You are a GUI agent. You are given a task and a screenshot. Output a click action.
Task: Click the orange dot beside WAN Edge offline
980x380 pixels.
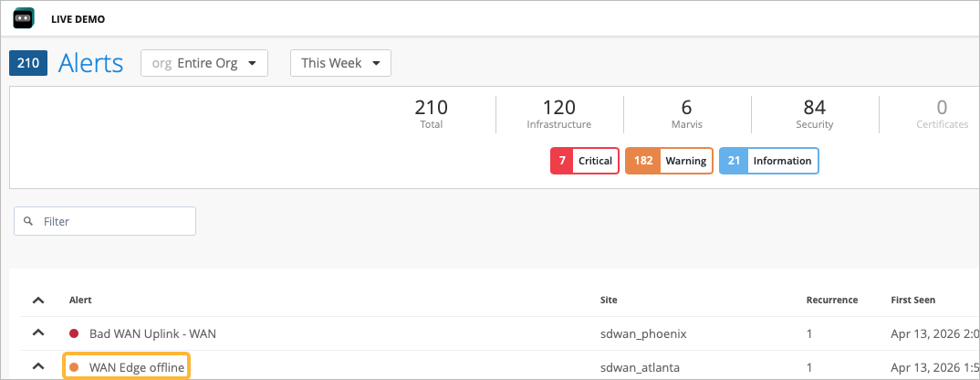[x=74, y=367]
